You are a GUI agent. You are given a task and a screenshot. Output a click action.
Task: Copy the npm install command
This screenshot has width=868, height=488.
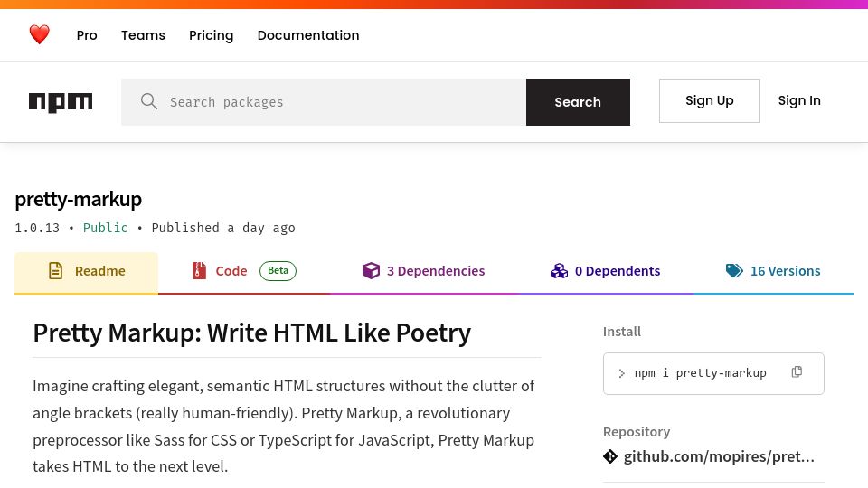[x=797, y=372]
